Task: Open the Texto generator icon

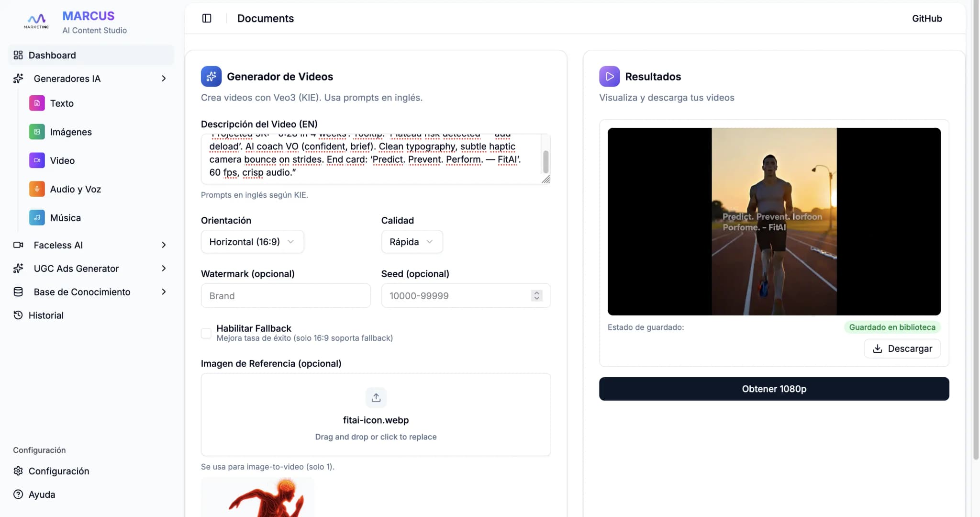Action: pyautogui.click(x=37, y=103)
